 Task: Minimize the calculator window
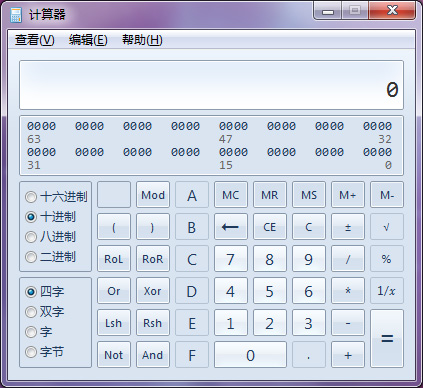tap(328, 11)
